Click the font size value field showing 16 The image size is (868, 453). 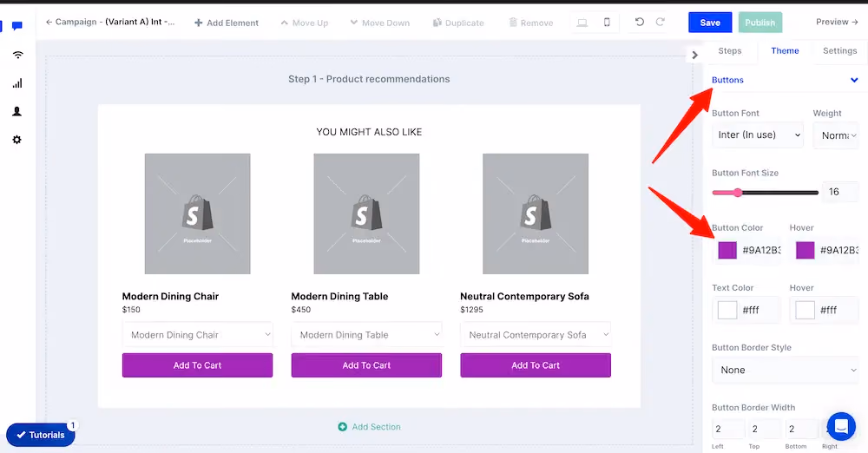coord(840,192)
